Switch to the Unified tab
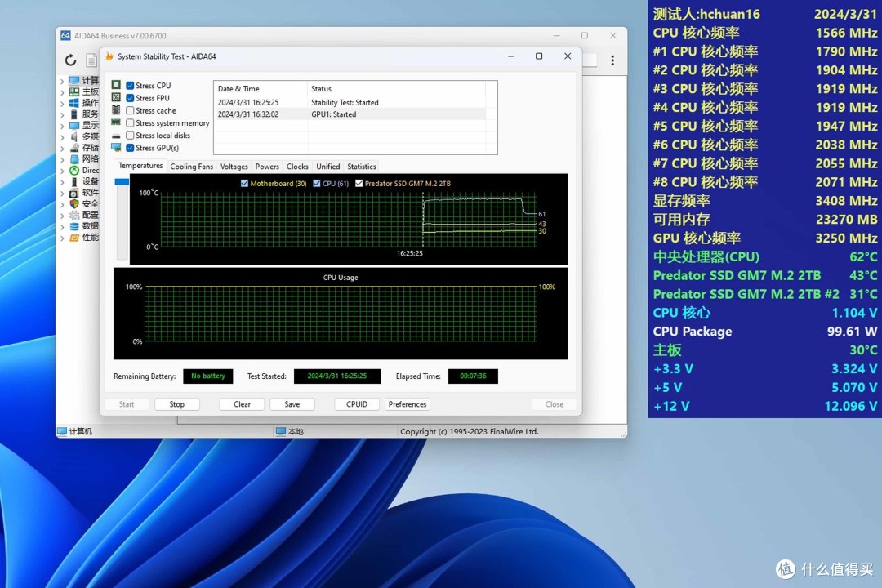The image size is (882, 588). pos(328,167)
